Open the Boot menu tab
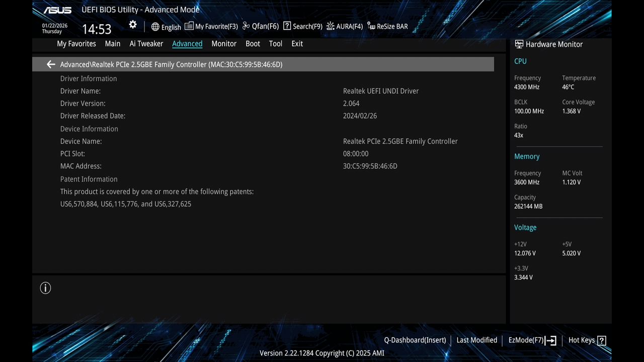644x362 pixels. point(253,44)
